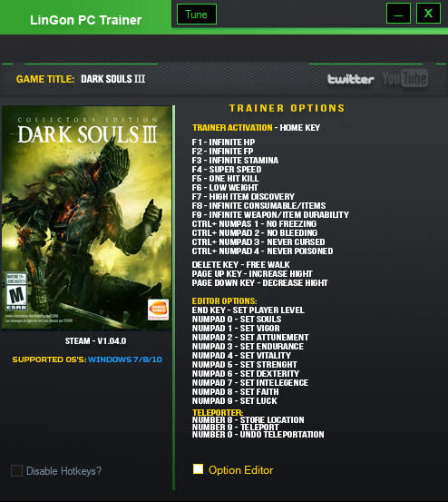Select Numpad 0 Set Souls entry
This screenshot has height=502, width=448.
(237, 320)
